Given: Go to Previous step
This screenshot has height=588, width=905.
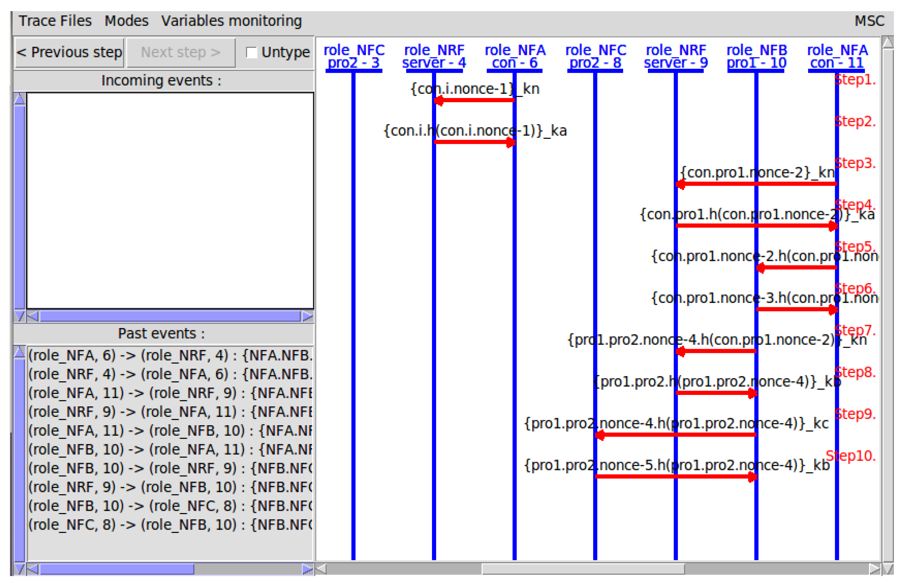Looking at the screenshot, I should (x=69, y=52).
